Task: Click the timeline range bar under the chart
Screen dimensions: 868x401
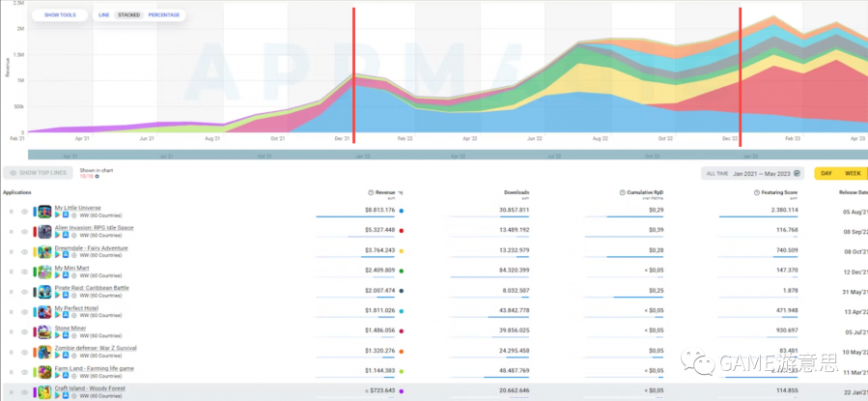Action: (434, 154)
